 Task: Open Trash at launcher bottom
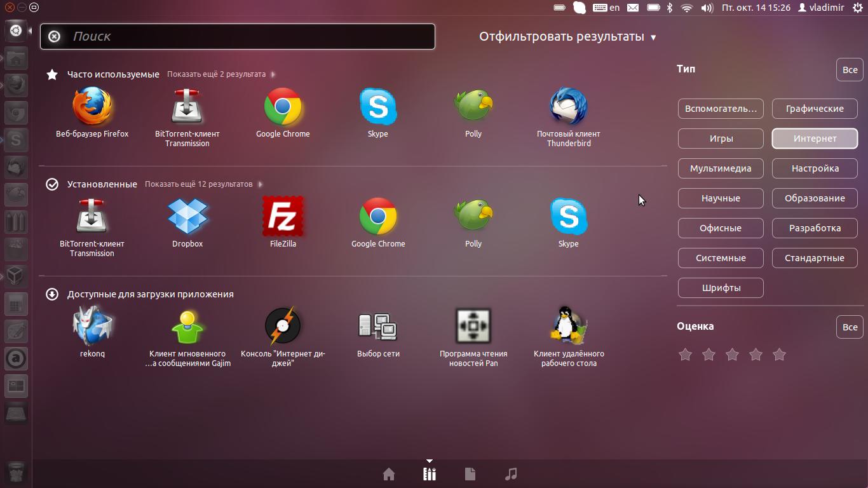pyautogui.click(x=17, y=472)
